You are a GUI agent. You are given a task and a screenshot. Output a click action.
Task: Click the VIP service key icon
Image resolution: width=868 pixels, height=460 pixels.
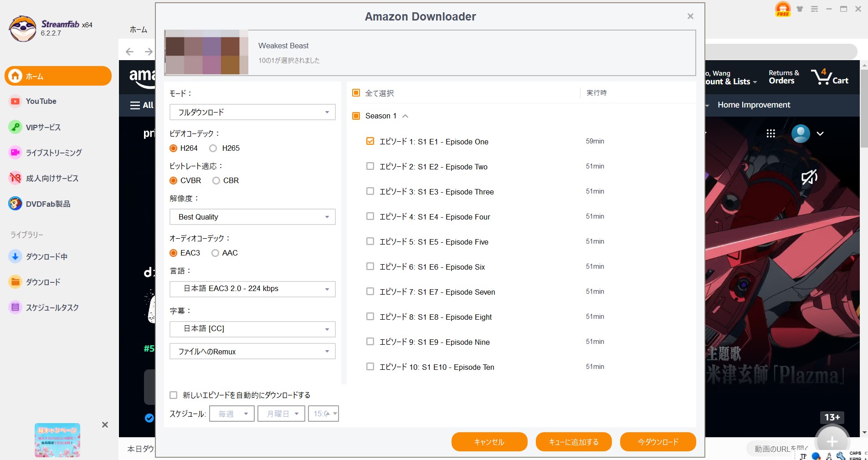coord(15,127)
